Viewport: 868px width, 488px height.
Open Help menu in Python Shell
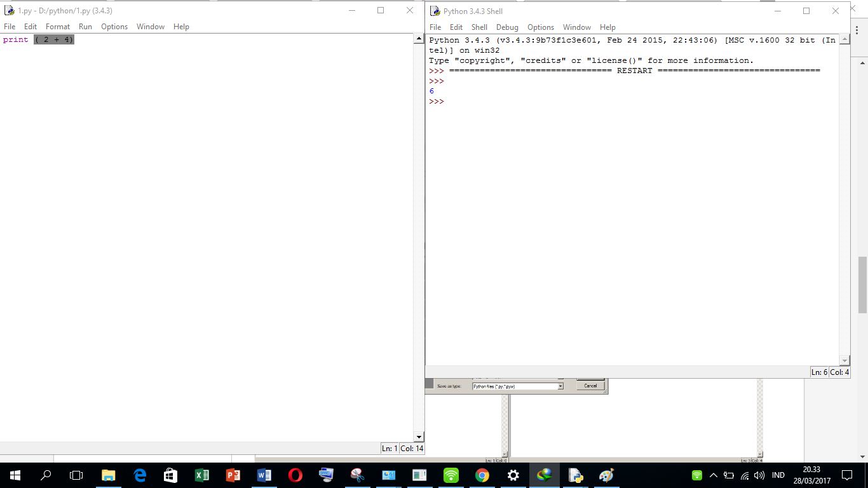pos(607,27)
